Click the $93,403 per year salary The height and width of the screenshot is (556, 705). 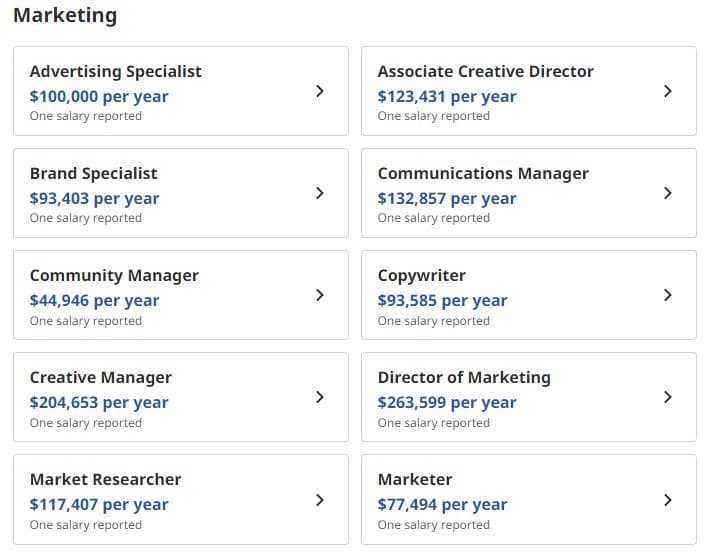click(94, 198)
